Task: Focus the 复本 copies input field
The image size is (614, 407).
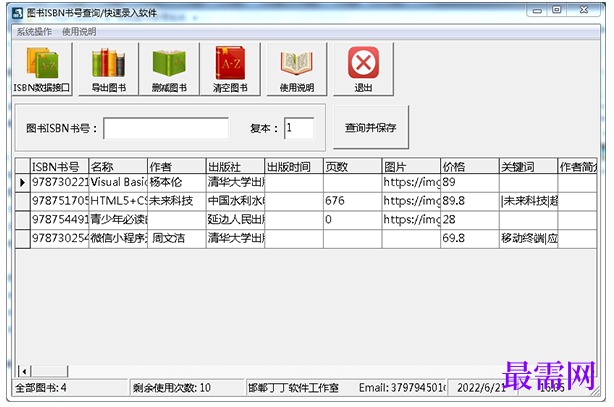Action: coord(299,128)
